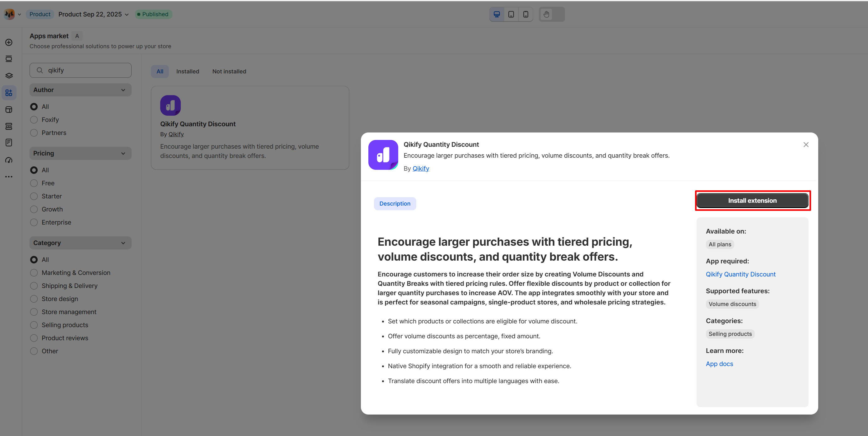This screenshot has width=868, height=436.
Task: Select Marketing & Conversion category radio
Action: pyautogui.click(x=34, y=273)
